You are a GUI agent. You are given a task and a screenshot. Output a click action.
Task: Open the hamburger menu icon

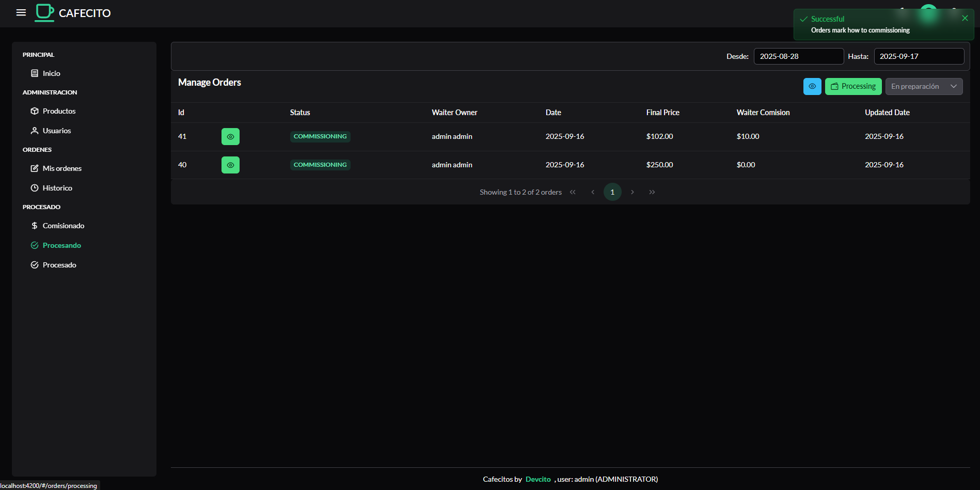pyautogui.click(x=21, y=13)
